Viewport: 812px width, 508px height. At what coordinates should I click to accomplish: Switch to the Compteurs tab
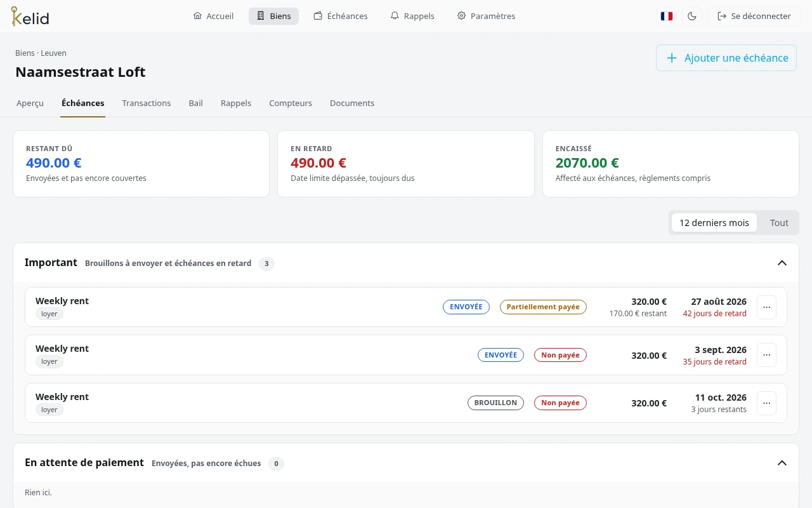coord(291,103)
